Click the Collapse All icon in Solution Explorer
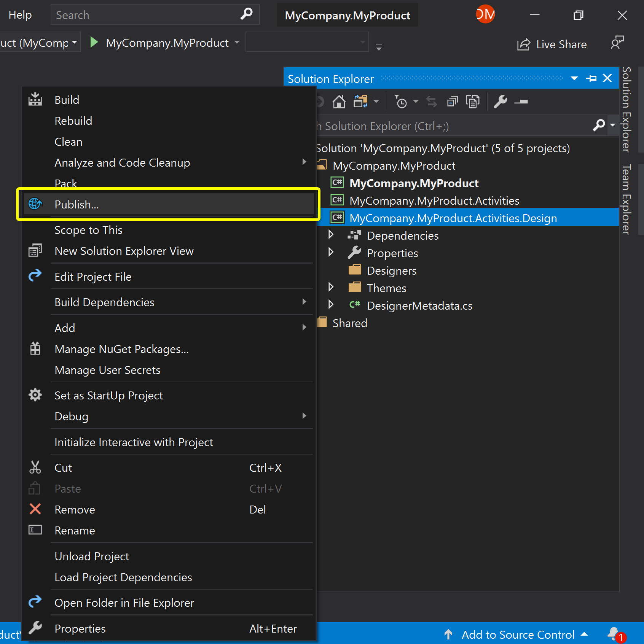Screen dimensions: 644x644 tap(452, 102)
